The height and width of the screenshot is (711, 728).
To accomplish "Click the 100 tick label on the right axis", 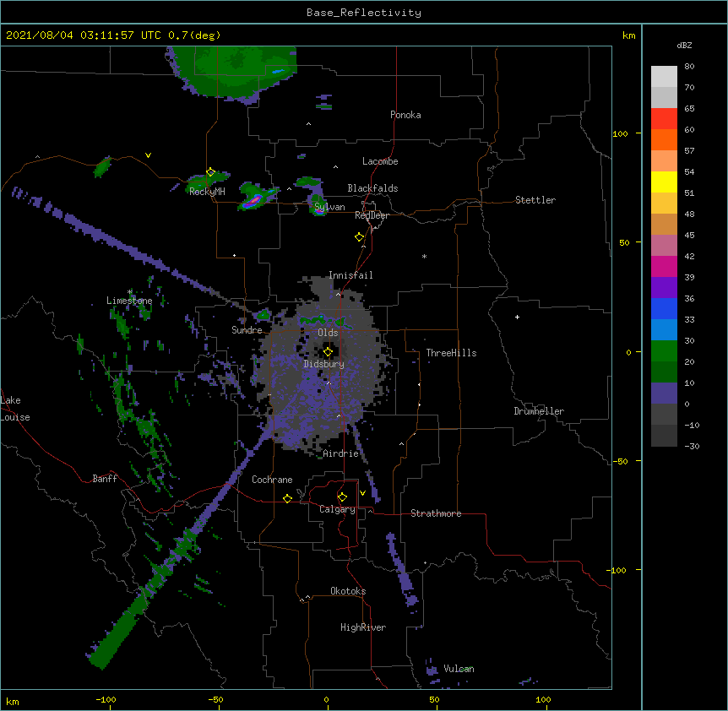I will (620, 133).
